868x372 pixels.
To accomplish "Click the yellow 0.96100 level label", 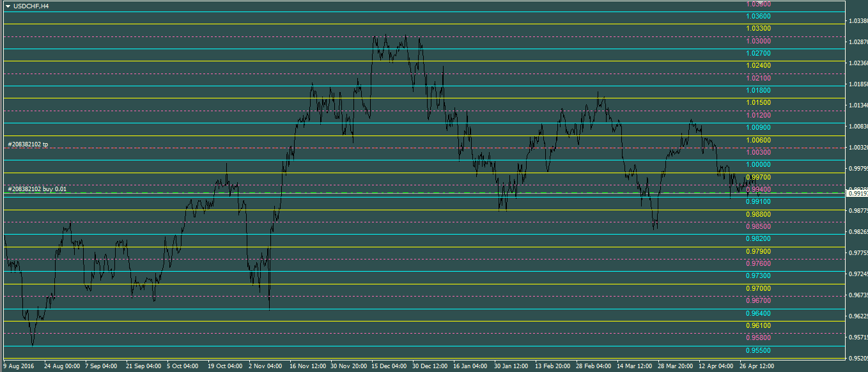I will point(757,325).
